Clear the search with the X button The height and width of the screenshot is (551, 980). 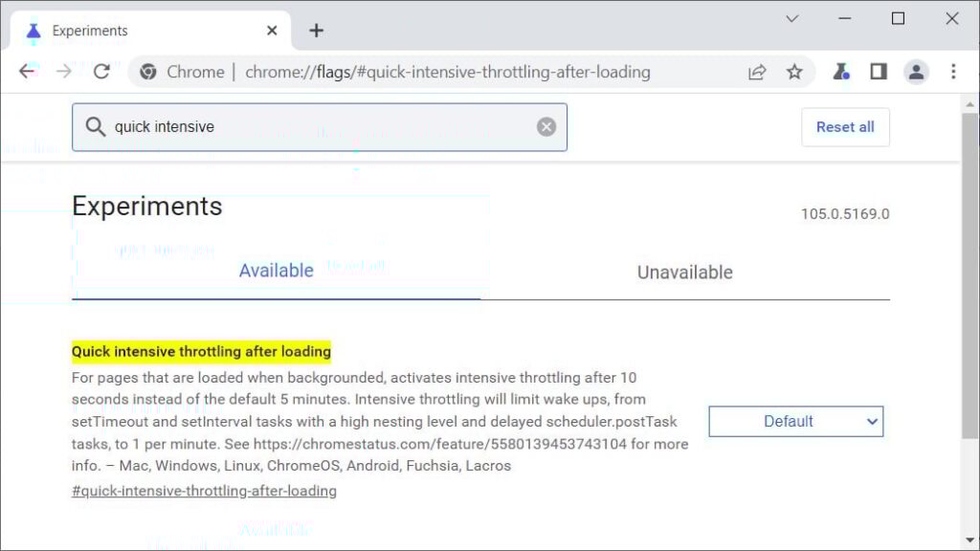[546, 126]
